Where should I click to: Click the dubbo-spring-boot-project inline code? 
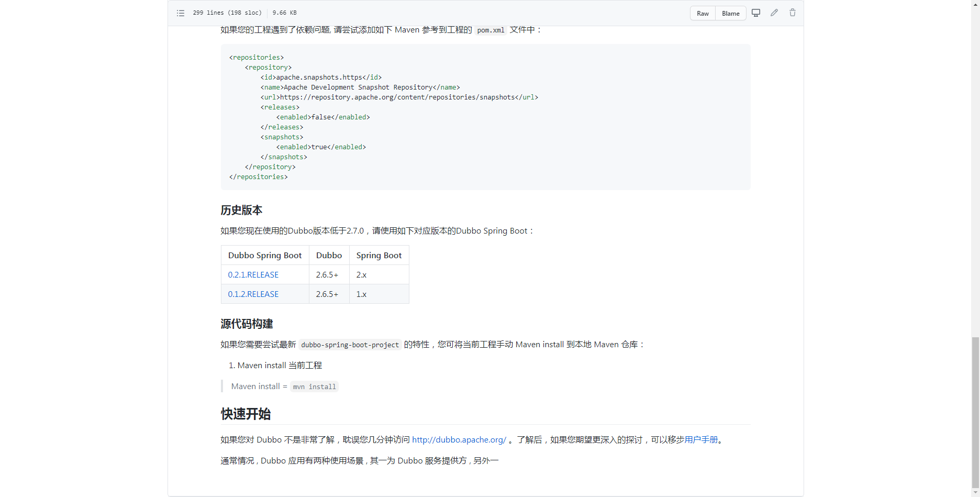(350, 345)
